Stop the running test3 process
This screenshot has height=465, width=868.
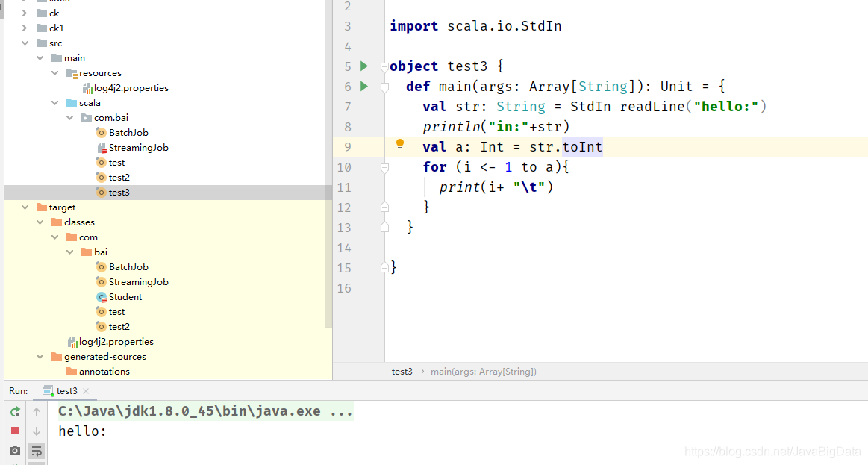[15, 431]
